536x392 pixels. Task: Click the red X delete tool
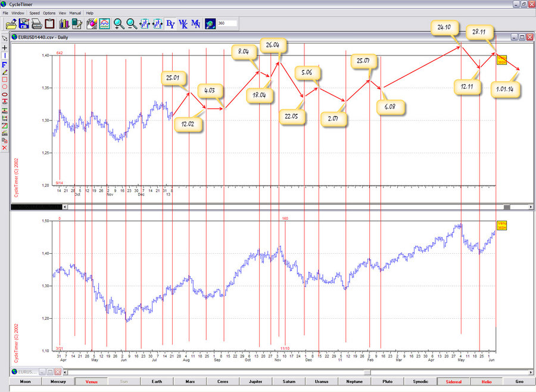tap(5, 147)
